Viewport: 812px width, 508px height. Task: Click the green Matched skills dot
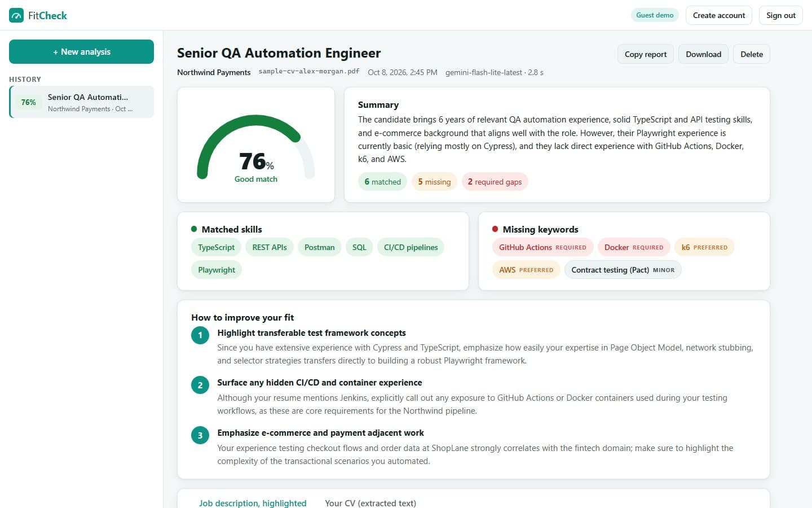(x=194, y=229)
